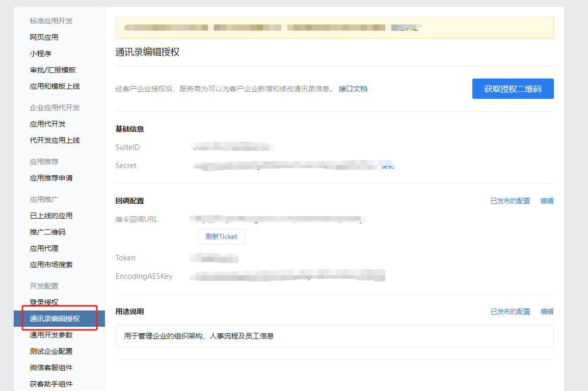Click the 获取授权二维码 button

tap(513, 89)
